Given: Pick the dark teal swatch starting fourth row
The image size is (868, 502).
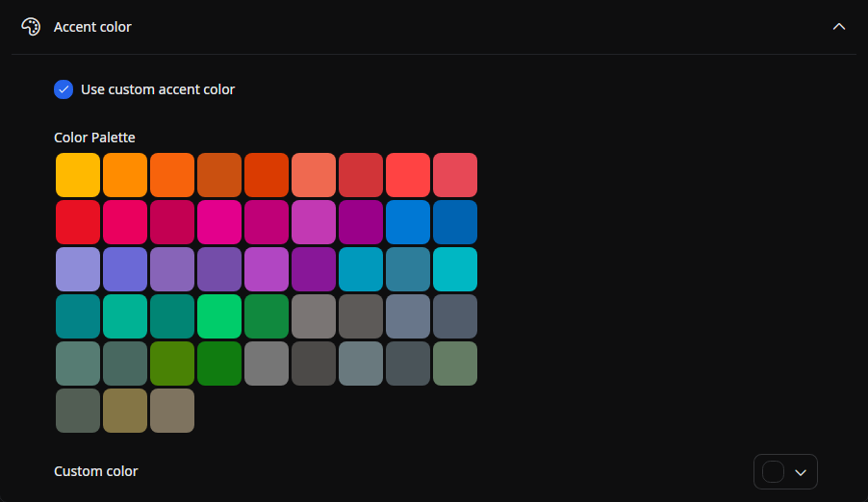Looking at the screenshot, I should pyautogui.click(x=78, y=316).
